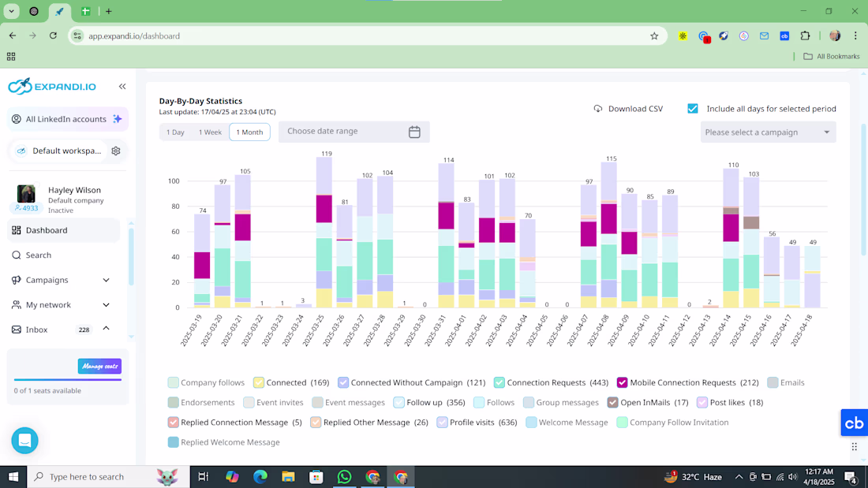Click the Choose date range field

(354, 132)
